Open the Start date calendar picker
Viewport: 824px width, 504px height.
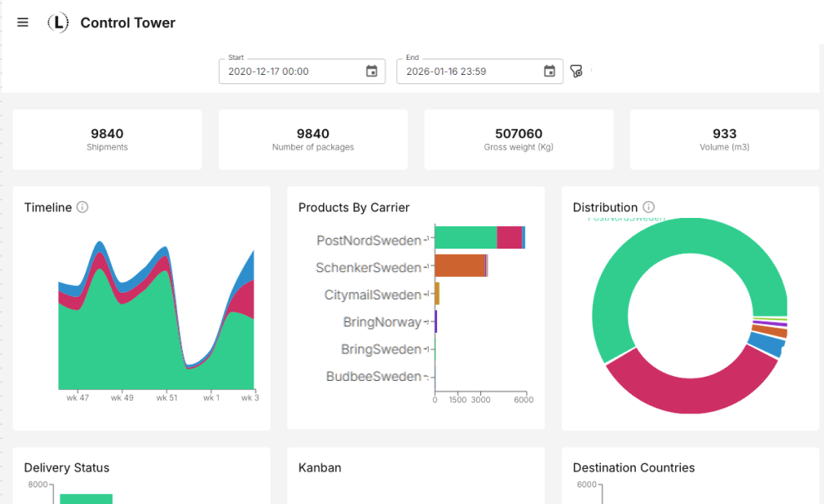click(x=371, y=72)
